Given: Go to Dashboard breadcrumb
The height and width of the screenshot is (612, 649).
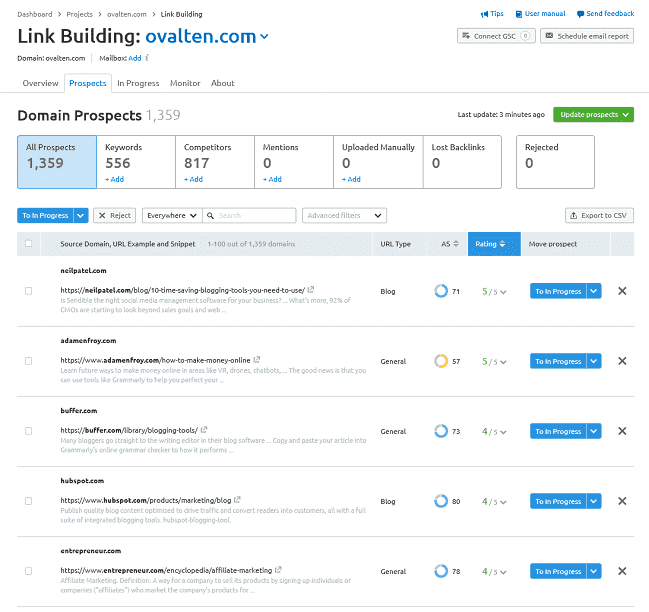Looking at the screenshot, I should coord(35,14).
